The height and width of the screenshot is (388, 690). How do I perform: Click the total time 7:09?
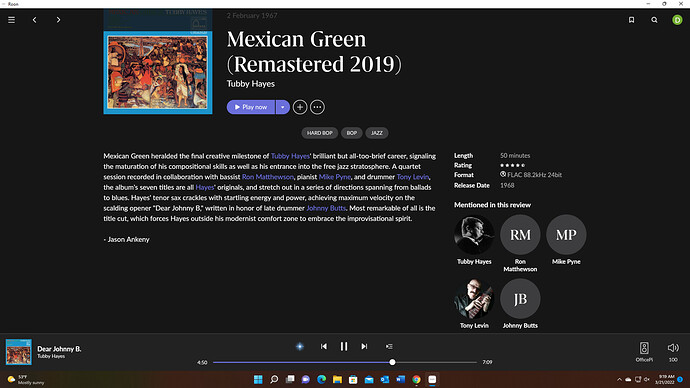[487, 362]
